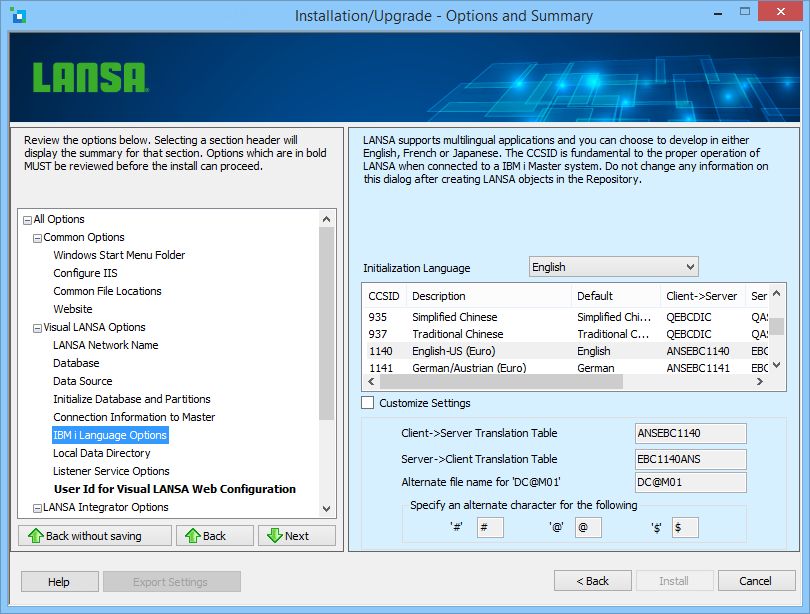Click the LANSA installer title bar icon

point(18,15)
